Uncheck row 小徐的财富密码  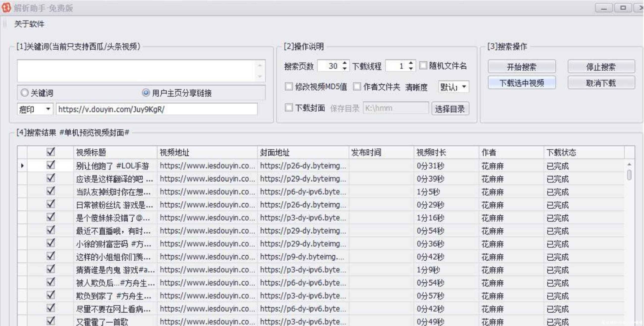pyautogui.click(x=50, y=243)
